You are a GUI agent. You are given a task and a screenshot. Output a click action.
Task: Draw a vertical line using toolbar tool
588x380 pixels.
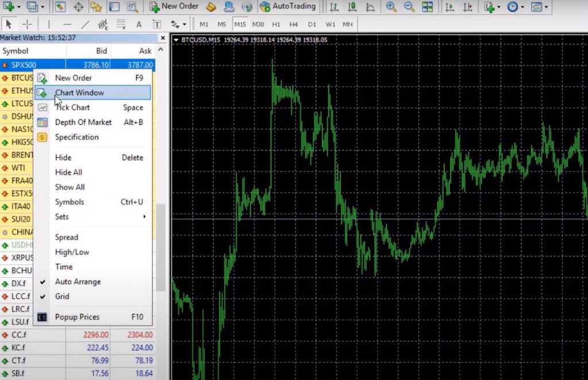49,24
